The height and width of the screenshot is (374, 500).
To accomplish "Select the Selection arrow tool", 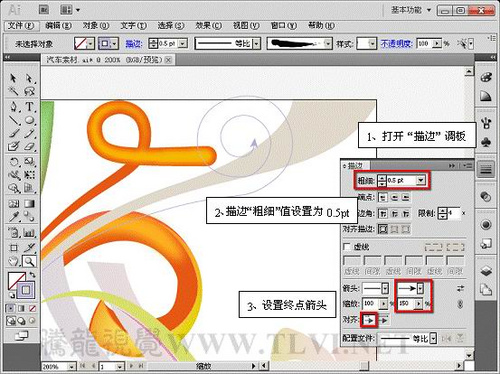I will [13, 78].
